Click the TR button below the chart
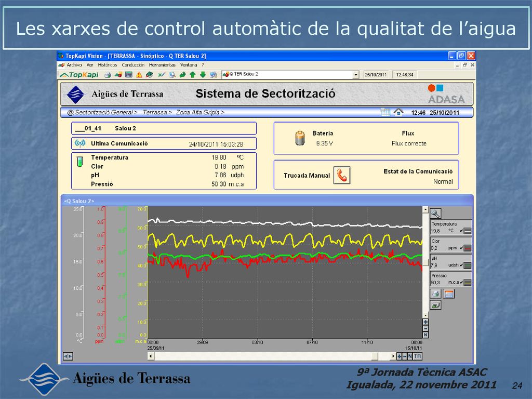Viewport: 532px width, 399px height. pos(417,356)
